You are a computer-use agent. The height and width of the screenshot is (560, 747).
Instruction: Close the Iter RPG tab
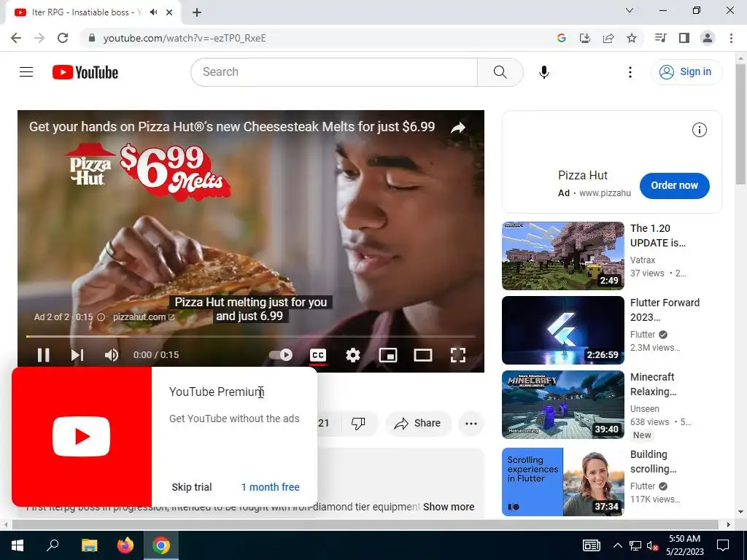tap(169, 12)
